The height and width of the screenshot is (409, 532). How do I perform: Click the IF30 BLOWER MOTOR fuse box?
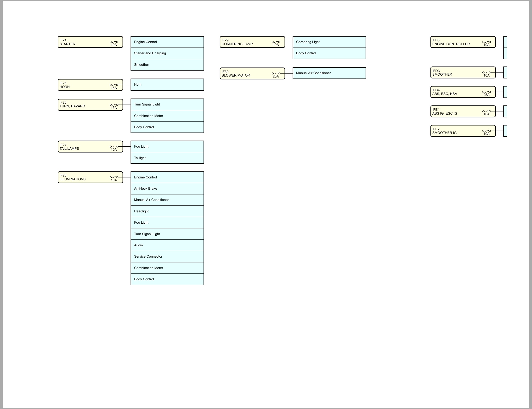click(x=252, y=73)
